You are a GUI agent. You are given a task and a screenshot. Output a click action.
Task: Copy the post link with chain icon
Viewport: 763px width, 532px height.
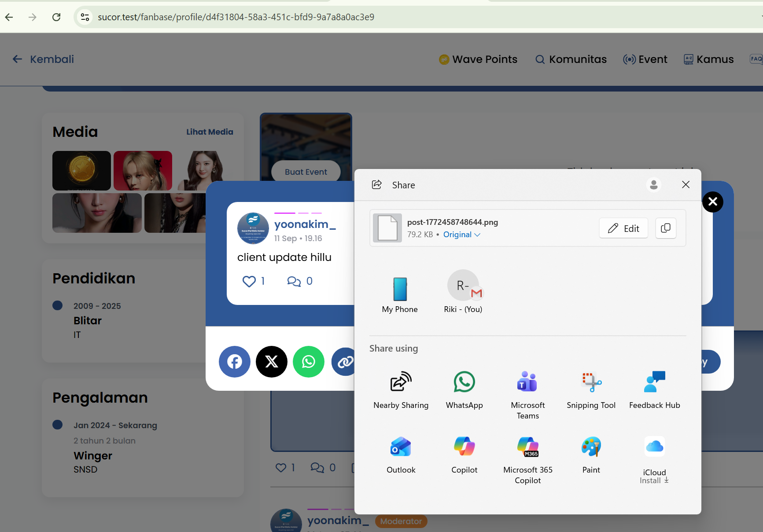click(x=344, y=362)
